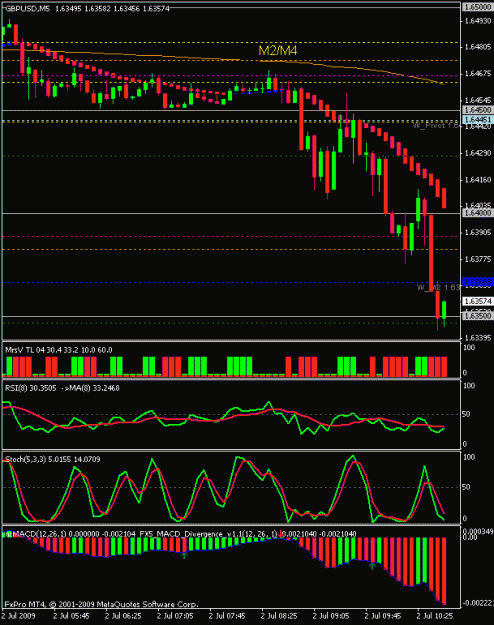Select the highlighted 1.64451 price tag
The height and width of the screenshot is (625, 494).
[x=478, y=119]
